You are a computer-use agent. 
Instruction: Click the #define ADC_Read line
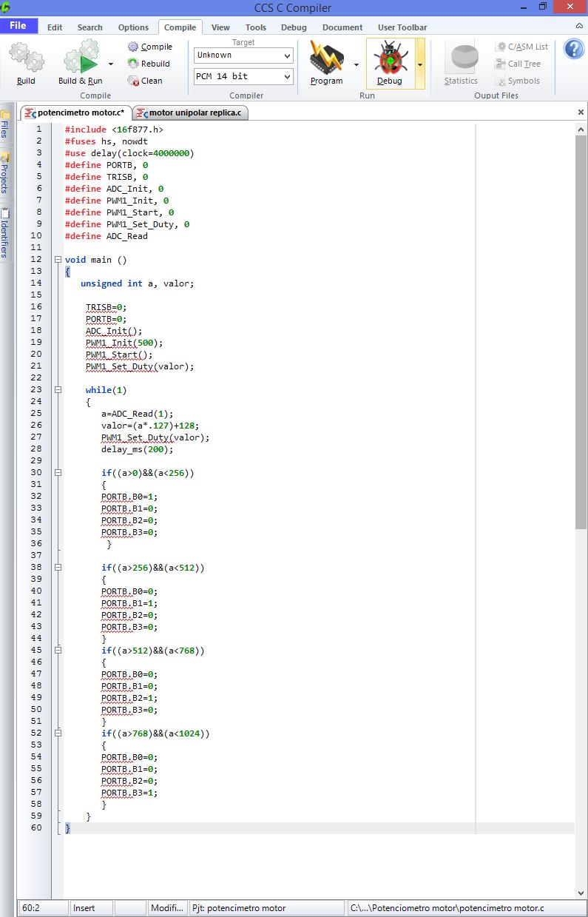pos(107,236)
